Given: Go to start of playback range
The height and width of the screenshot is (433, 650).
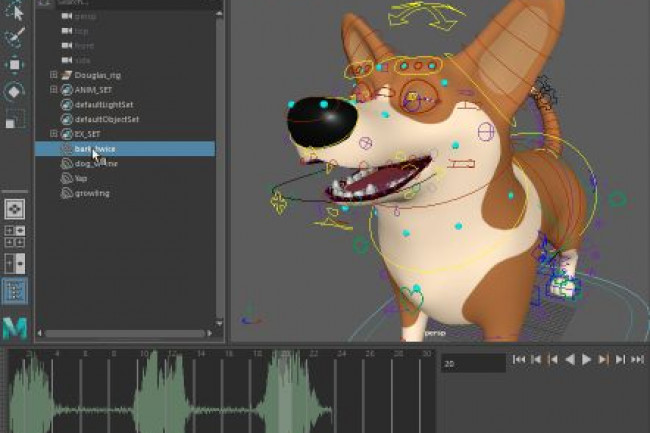Looking at the screenshot, I should (x=519, y=359).
